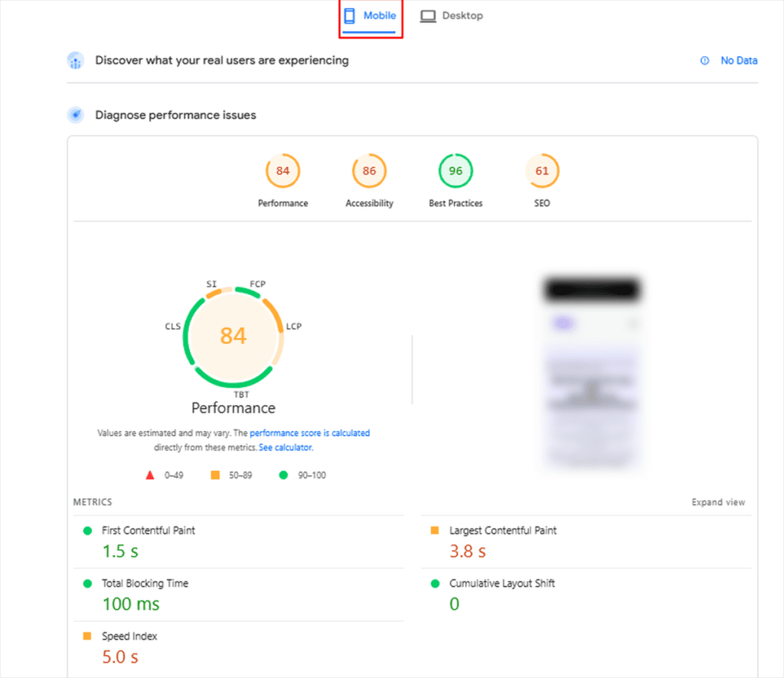
Task: Click the SI segment label on dial
Action: tap(211, 283)
